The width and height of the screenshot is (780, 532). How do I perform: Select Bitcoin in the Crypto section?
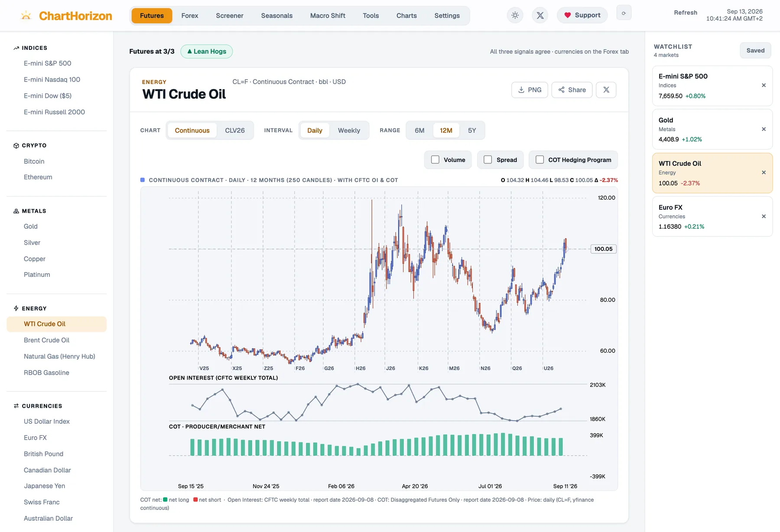[x=56, y=161]
